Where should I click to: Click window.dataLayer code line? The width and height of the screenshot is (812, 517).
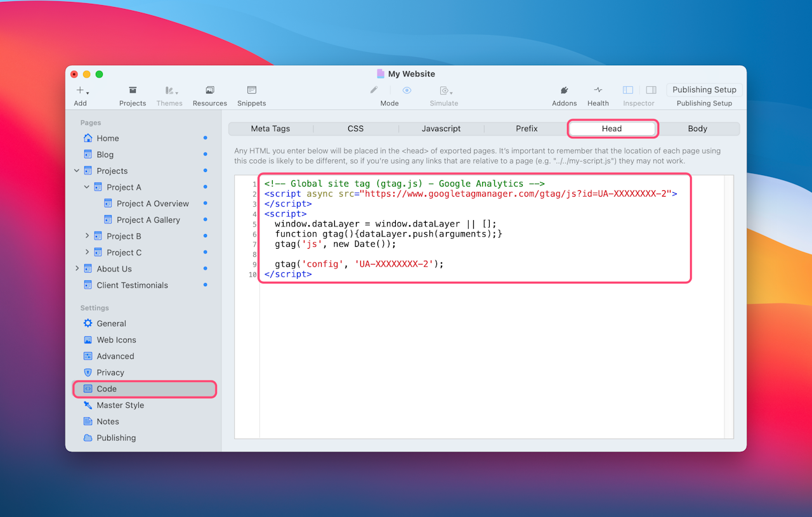pyautogui.click(x=386, y=224)
